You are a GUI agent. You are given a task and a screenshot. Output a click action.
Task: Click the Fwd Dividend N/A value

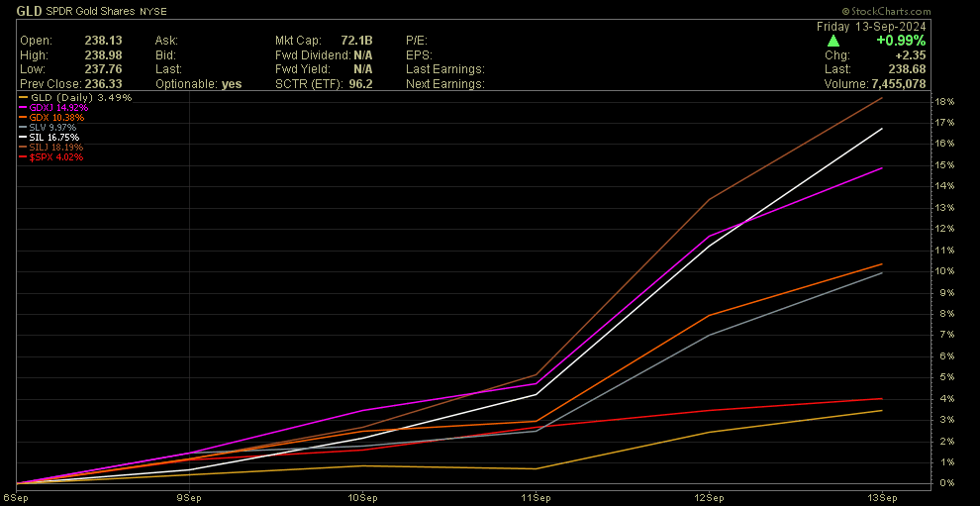362,55
